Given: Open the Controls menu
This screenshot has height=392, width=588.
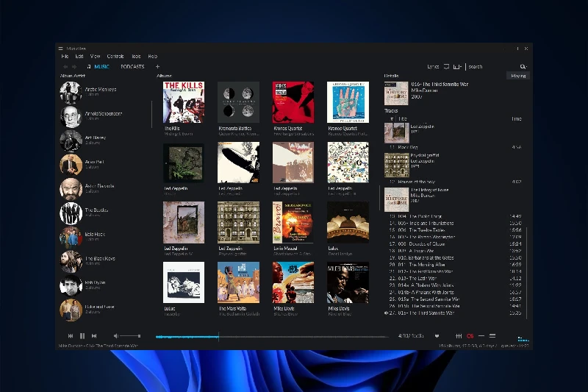Looking at the screenshot, I should (x=115, y=57).
